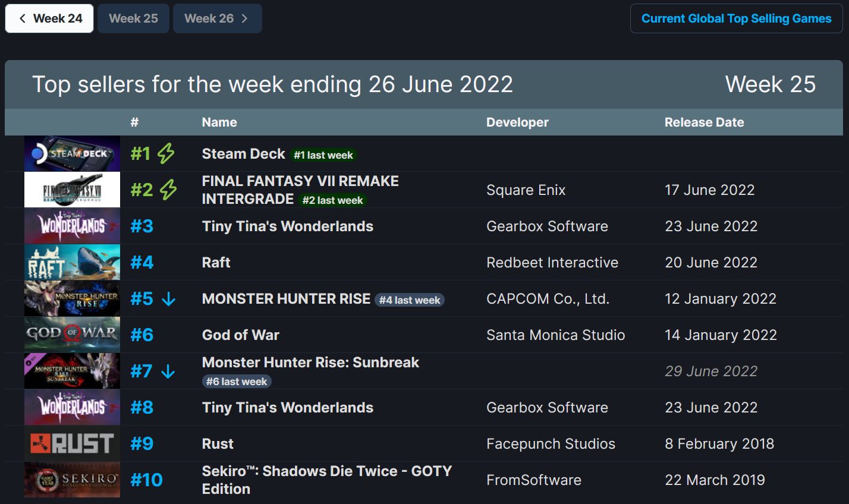This screenshot has height=504, width=849.
Task: Click the down arrow icon next to #7
Action: pos(168,371)
